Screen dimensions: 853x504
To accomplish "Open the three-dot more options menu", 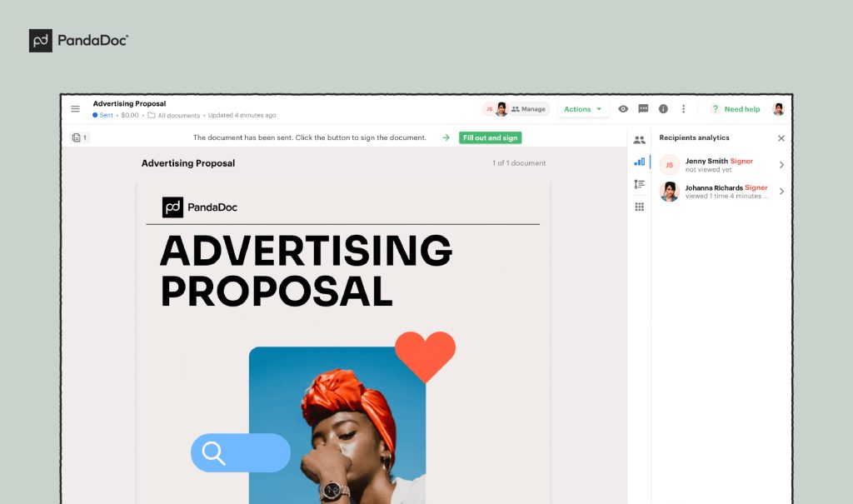I will [x=683, y=109].
